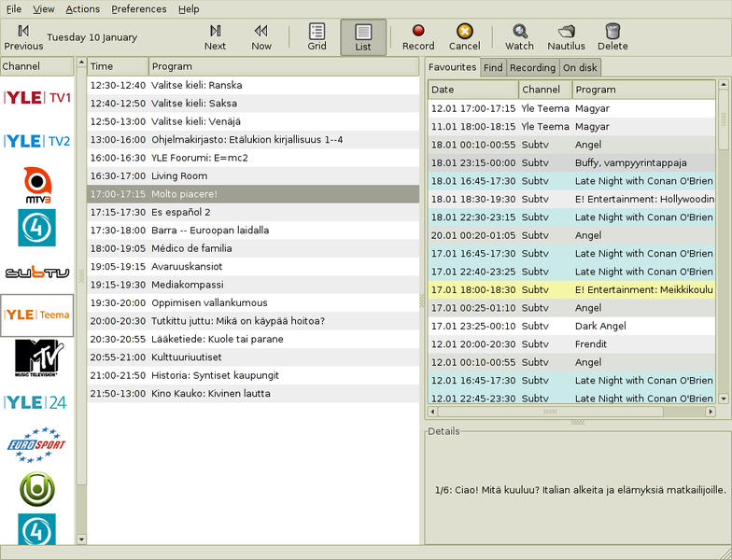732x560 pixels.
Task: Select the MTV Music Television logo
Action: 38,358
